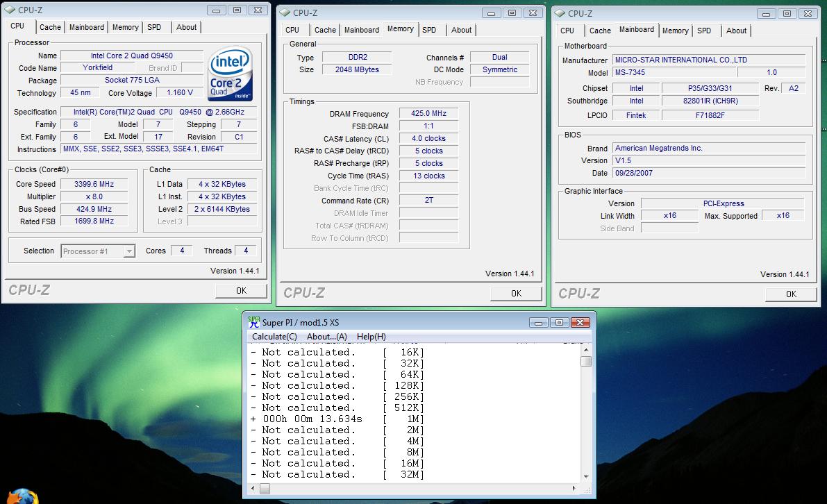Click the Command Rate value 2T
The image size is (827, 504).
(x=429, y=201)
